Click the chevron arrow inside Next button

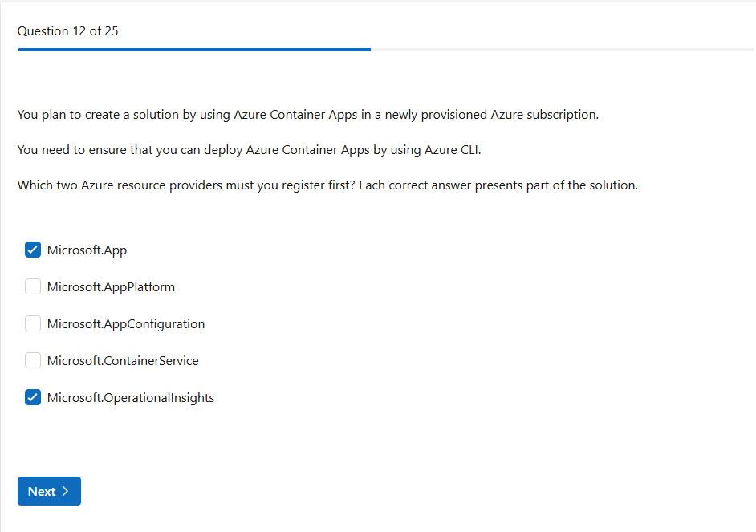[x=66, y=492]
